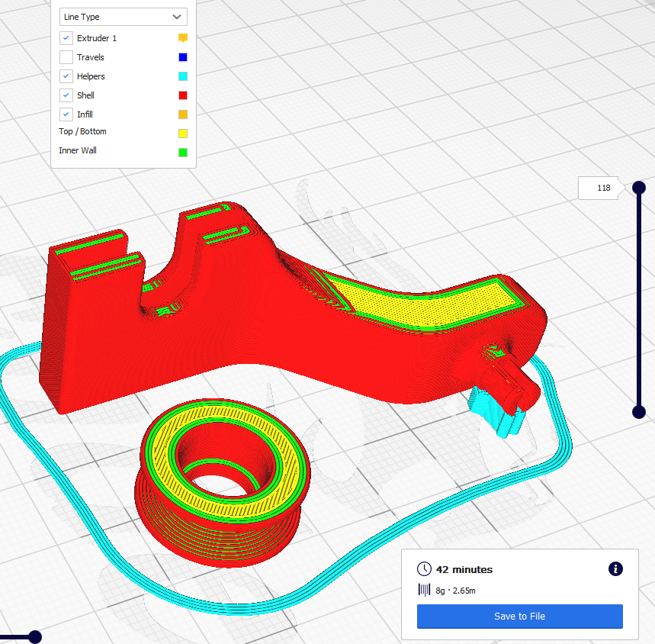Click the path slider handle at bottom left

pos(34,637)
